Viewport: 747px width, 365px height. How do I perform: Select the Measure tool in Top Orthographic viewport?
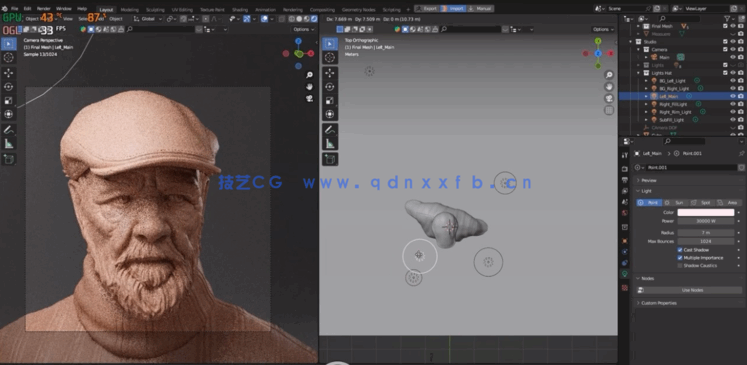[x=330, y=143]
